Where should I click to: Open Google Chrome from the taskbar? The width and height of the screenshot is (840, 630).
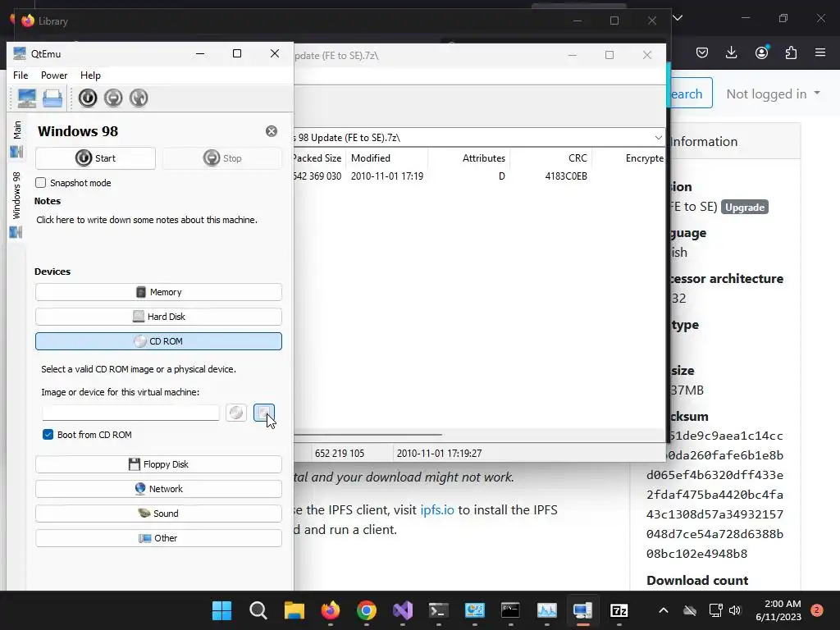click(x=367, y=610)
